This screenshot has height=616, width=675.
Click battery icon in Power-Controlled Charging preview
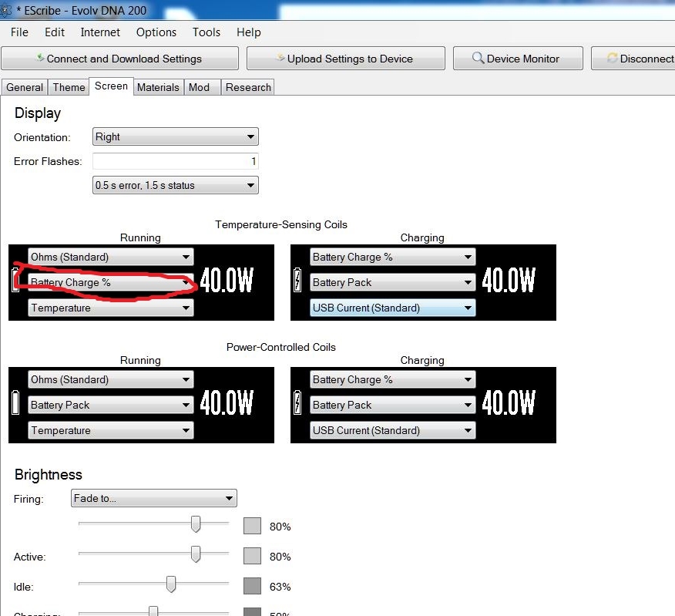(298, 404)
